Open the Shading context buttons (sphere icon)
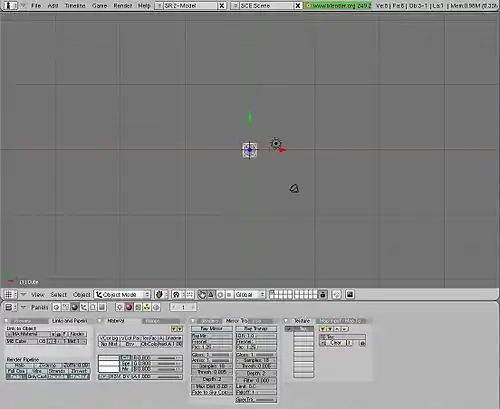 point(75,307)
